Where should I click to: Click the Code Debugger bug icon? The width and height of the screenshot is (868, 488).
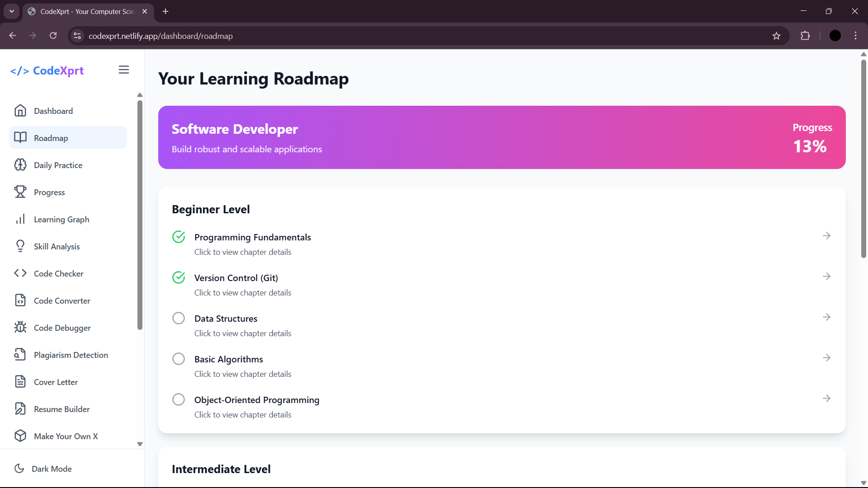pos(20,328)
